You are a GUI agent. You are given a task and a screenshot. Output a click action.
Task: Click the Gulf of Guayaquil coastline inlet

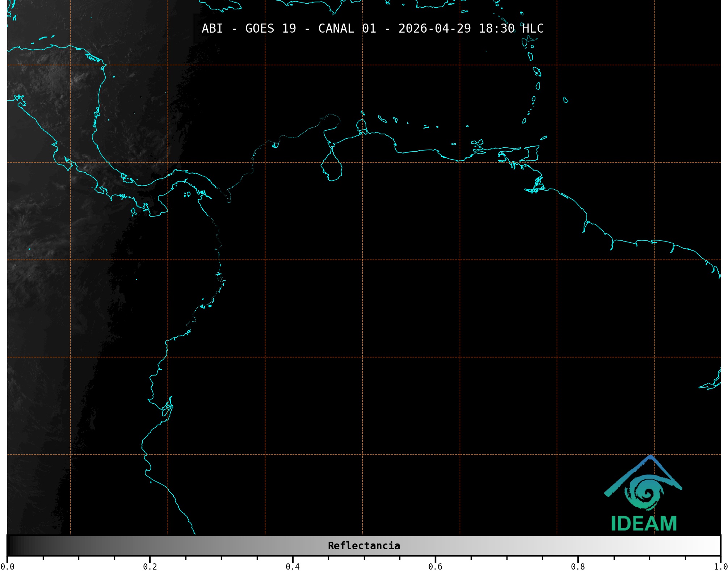click(167, 407)
